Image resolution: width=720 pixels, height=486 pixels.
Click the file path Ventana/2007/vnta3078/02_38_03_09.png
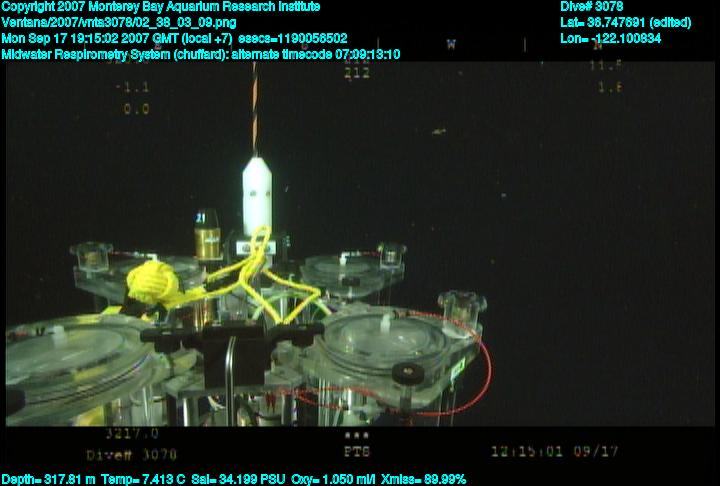pos(119,23)
